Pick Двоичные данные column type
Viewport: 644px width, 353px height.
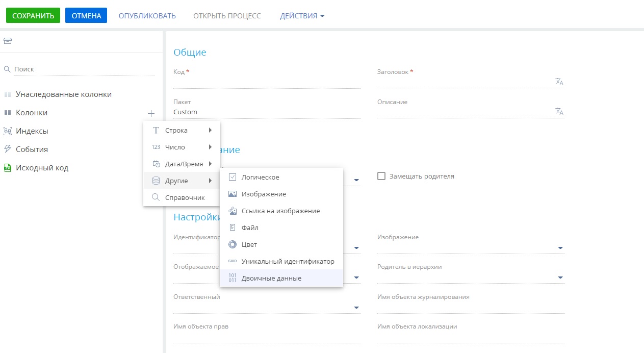pos(271,278)
